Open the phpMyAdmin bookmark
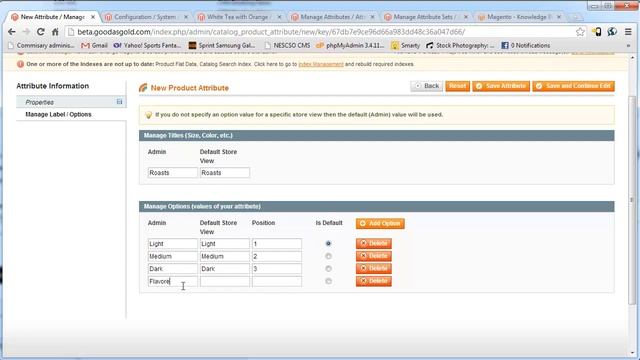 pyautogui.click(x=350, y=45)
